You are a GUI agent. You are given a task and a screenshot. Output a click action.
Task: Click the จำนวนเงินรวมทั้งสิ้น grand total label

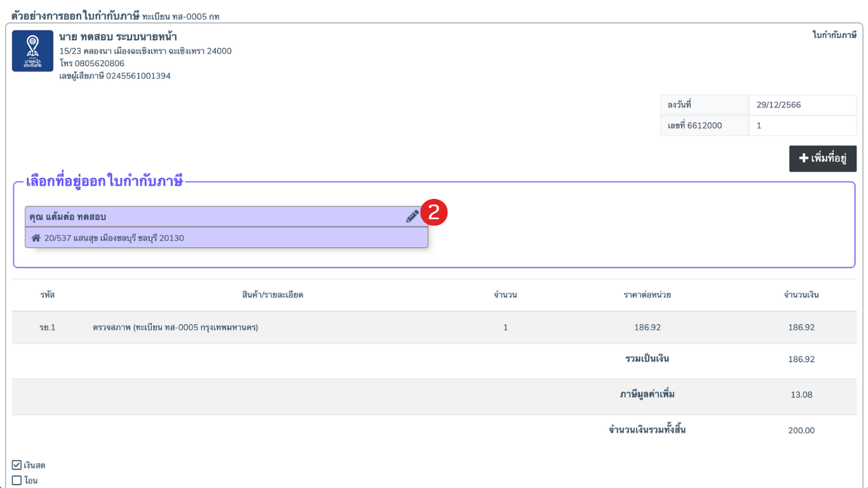pos(647,430)
